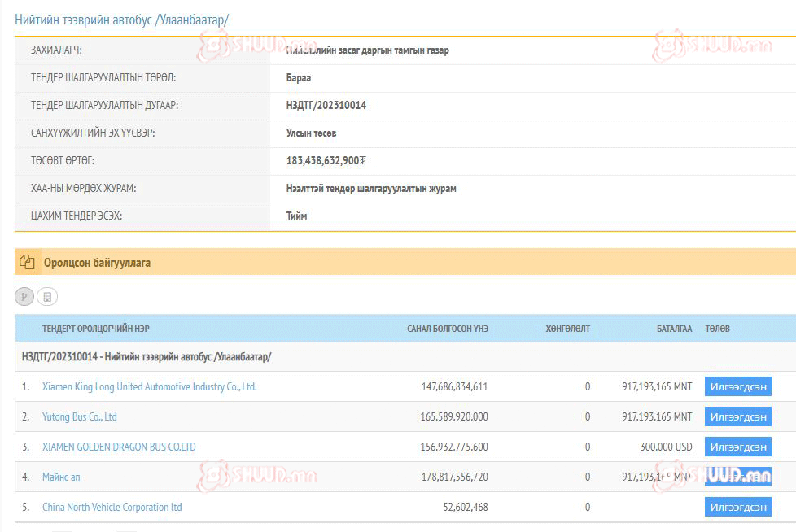Click Илгээгдсэн button for Golden Dragon Bus
The image size is (796, 532).
[x=737, y=447]
